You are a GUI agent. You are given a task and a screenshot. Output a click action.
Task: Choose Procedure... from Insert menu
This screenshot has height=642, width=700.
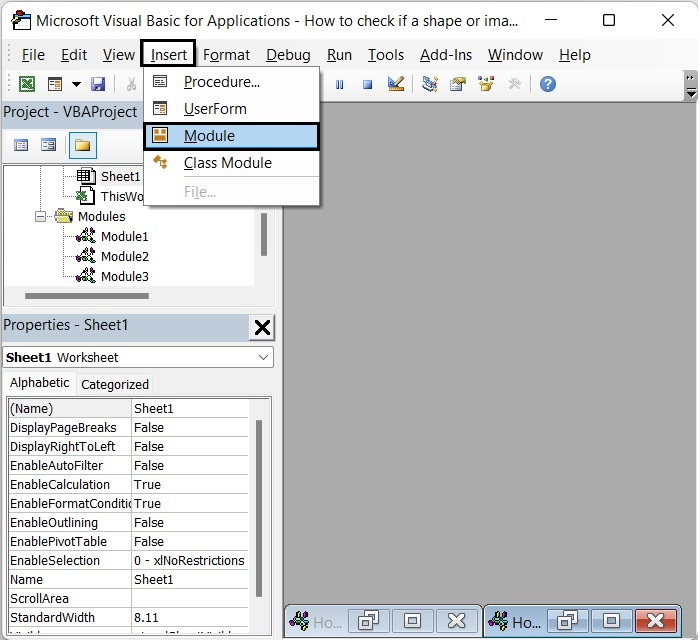(231, 82)
